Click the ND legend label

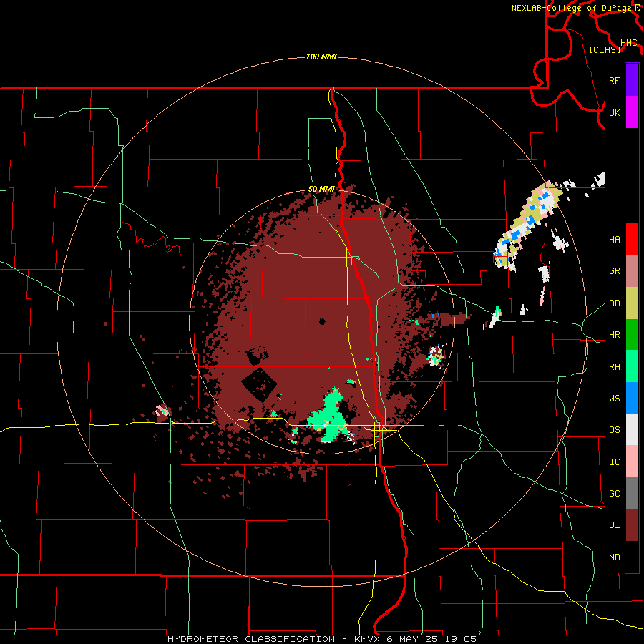click(x=614, y=557)
